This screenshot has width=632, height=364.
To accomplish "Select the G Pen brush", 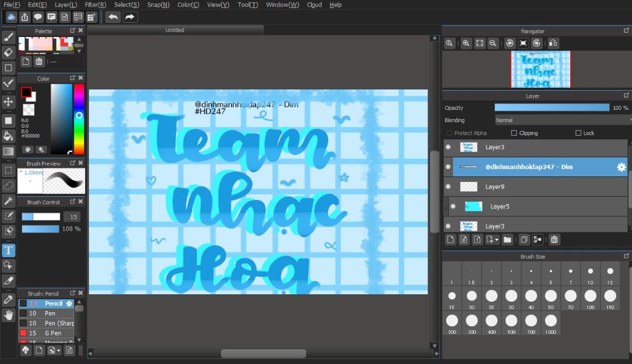I will 46,333.
